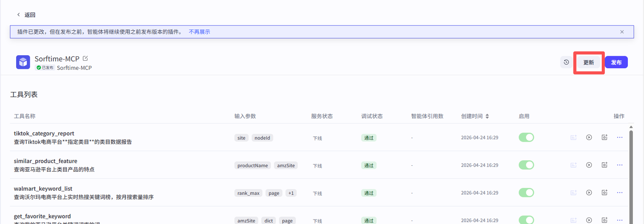The image size is (644, 224).
Task: Click the Sorftime-MCP plugin cube icon
Action: pos(23,62)
